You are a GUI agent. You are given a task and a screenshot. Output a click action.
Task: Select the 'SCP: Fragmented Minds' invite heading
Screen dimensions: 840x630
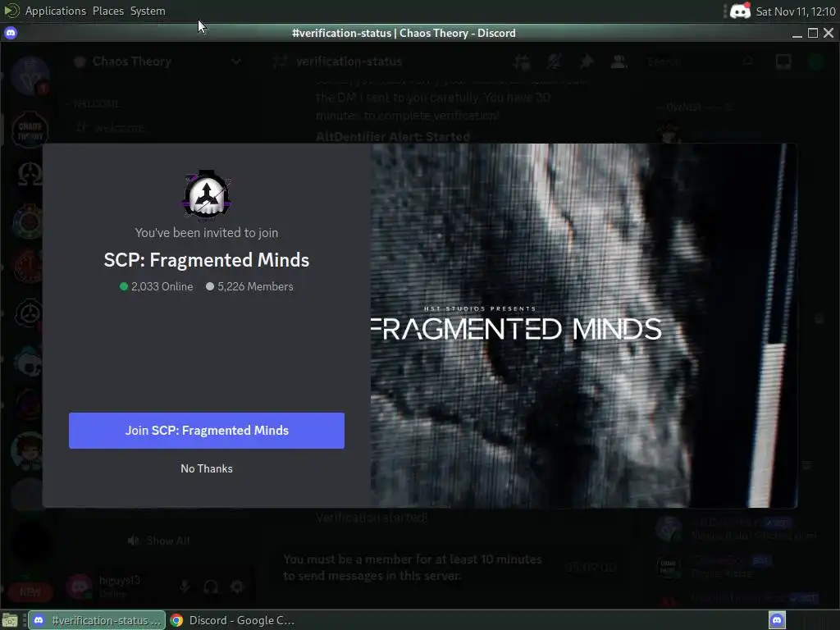point(206,260)
